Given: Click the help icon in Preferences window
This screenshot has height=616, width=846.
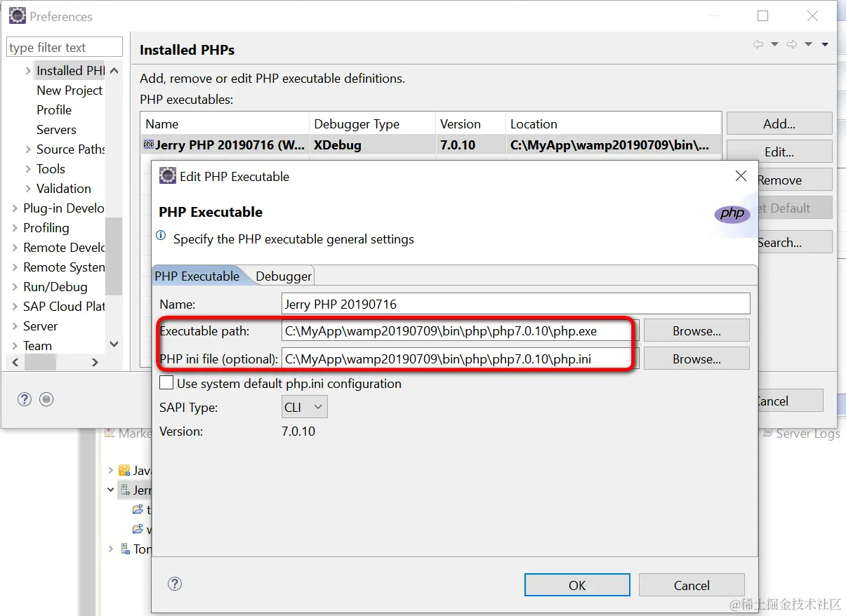Looking at the screenshot, I should click(x=25, y=399).
